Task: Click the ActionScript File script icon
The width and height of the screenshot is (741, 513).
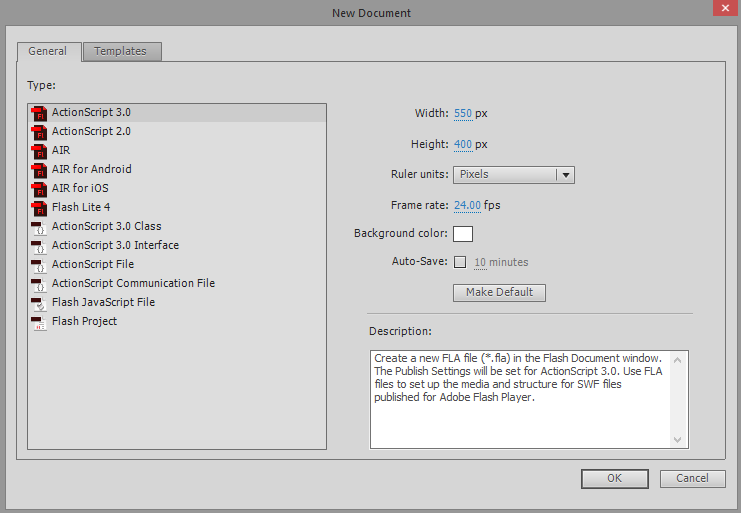Action: [x=39, y=265]
